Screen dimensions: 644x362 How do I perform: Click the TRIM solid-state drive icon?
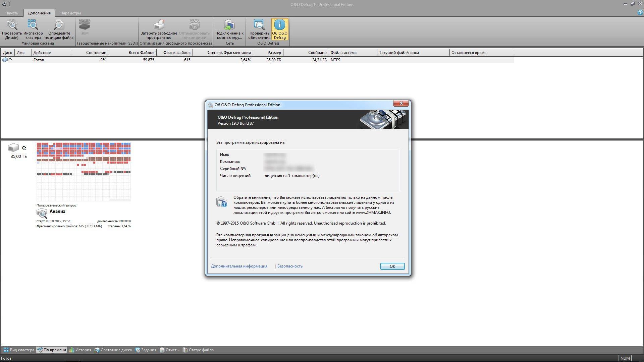[x=84, y=27]
